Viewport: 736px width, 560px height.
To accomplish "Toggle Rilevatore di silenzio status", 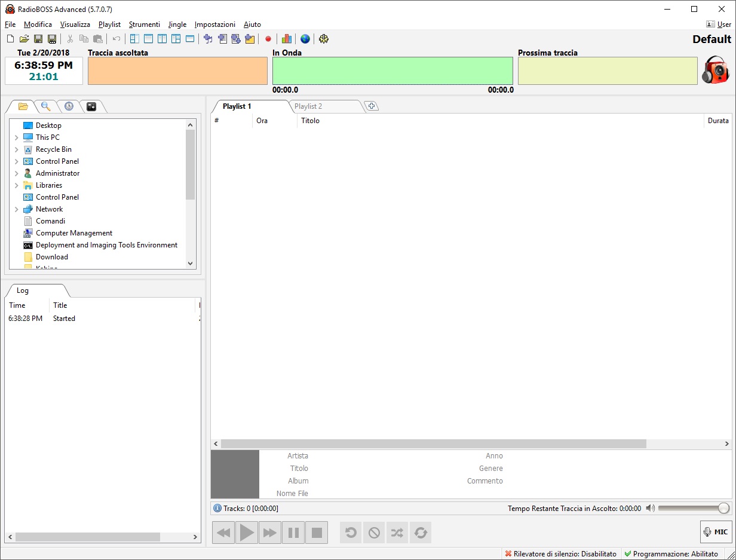I will coord(561,554).
